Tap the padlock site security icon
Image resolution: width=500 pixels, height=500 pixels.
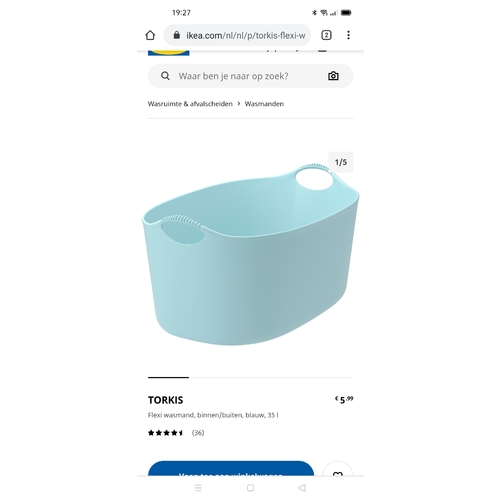click(177, 35)
